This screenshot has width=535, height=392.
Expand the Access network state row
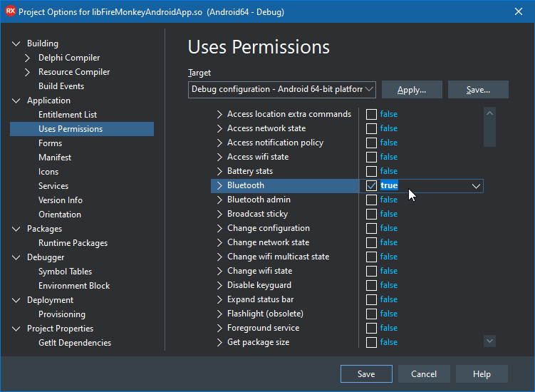[219, 129]
